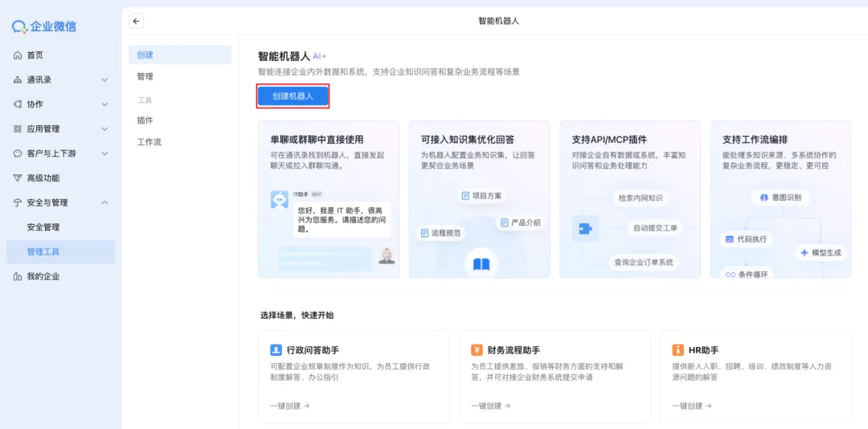Image resolution: width=868 pixels, height=429 pixels.
Task: Click the 行政问答助手 blue icon
Action: click(x=276, y=350)
